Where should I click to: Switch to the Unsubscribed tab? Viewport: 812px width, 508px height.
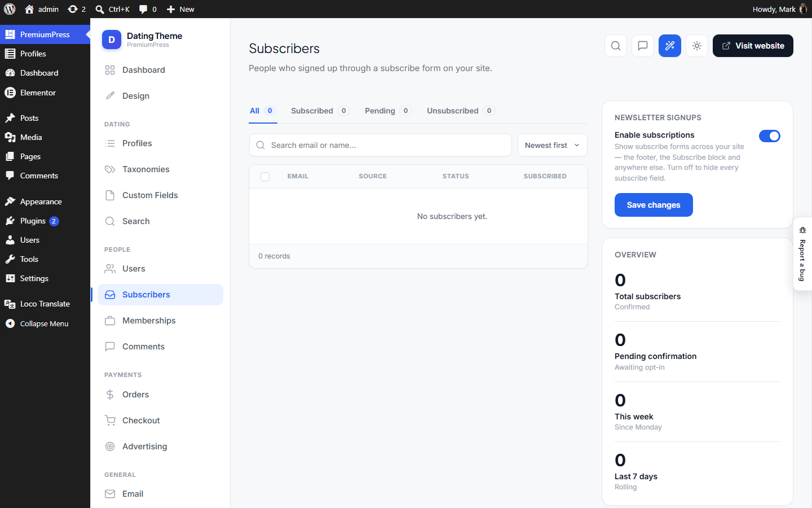[461, 111]
